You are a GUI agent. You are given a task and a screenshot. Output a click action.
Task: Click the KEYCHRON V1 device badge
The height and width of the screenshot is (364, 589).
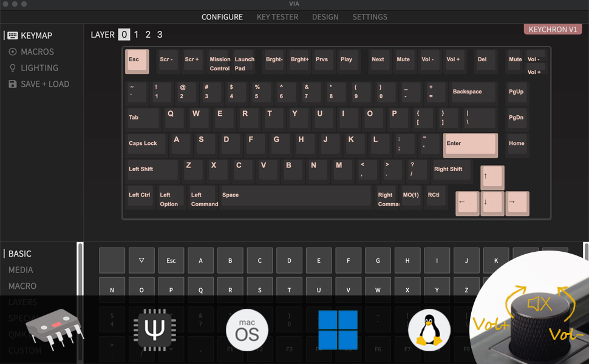pos(553,29)
